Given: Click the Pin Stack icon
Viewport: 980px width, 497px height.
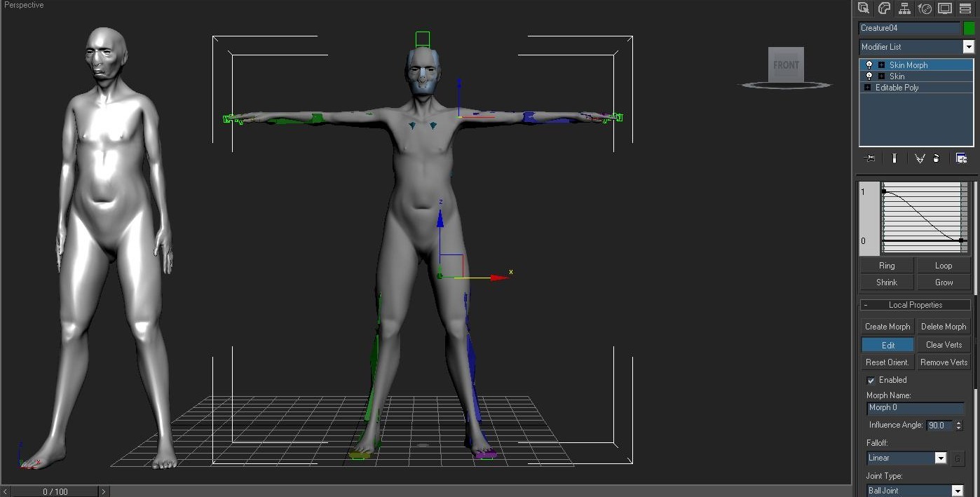Looking at the screenshot, I should 870,158.
